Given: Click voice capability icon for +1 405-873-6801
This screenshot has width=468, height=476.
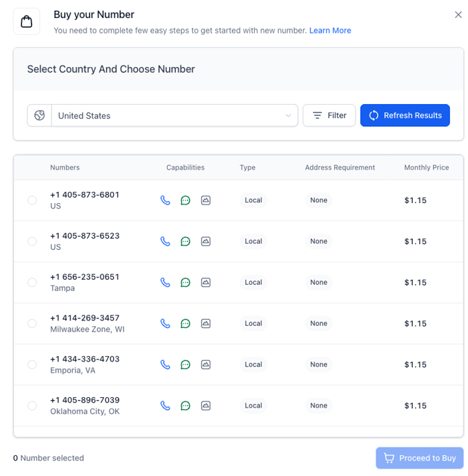Looking at the screenshot, I should coord(166,200).
